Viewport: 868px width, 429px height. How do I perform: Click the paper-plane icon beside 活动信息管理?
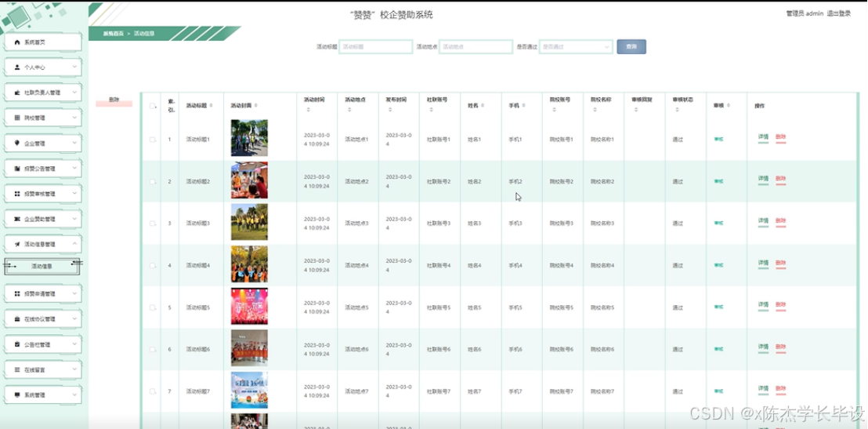[x=17, y=244]
